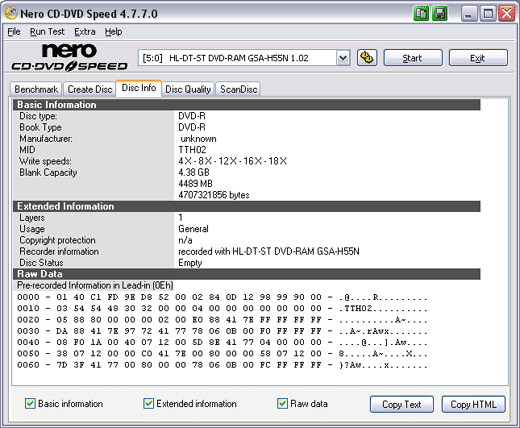Click the Basic Information section header
The height and width of the screenshot is (428, 520).
point(247,105)
